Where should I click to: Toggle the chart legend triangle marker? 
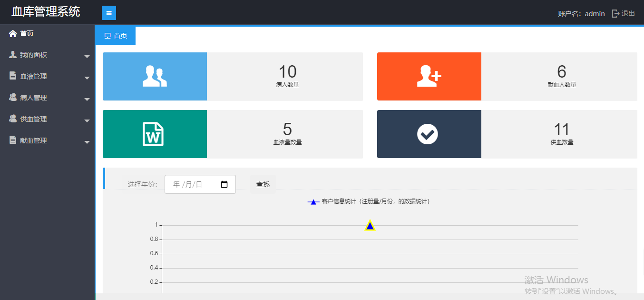tap(313, 202)
